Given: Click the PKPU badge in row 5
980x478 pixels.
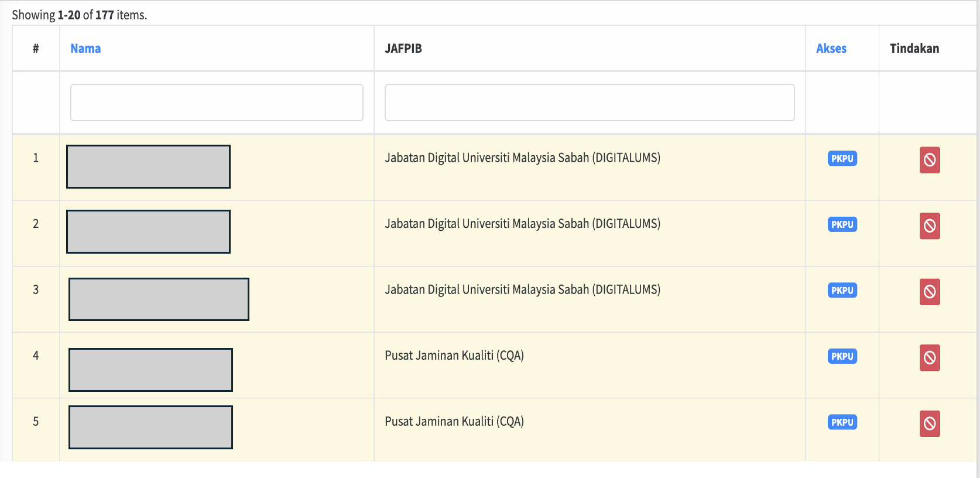Looking at the screenshot, I should click(x=842, y=422).
